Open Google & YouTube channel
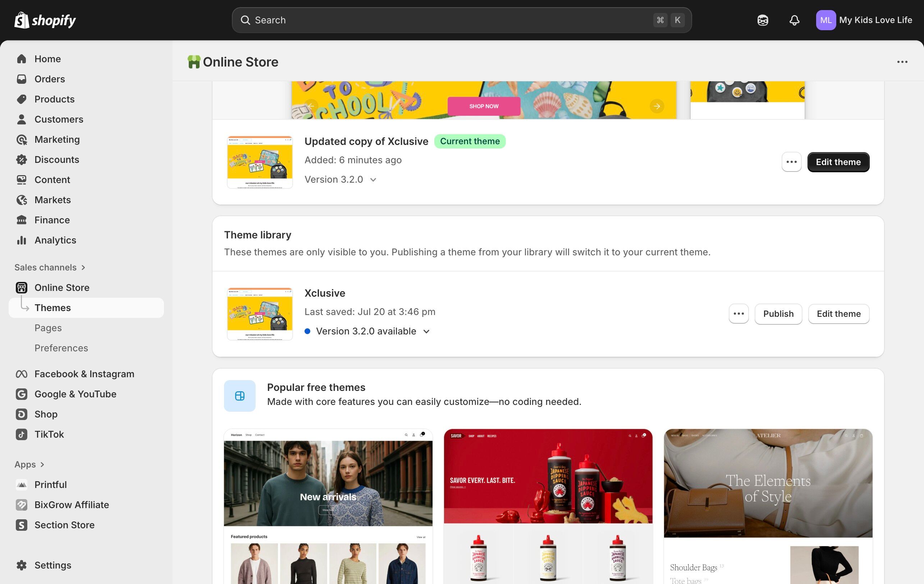Image resolution: width=924 pixels, height=584 pixels. (75, 394)
